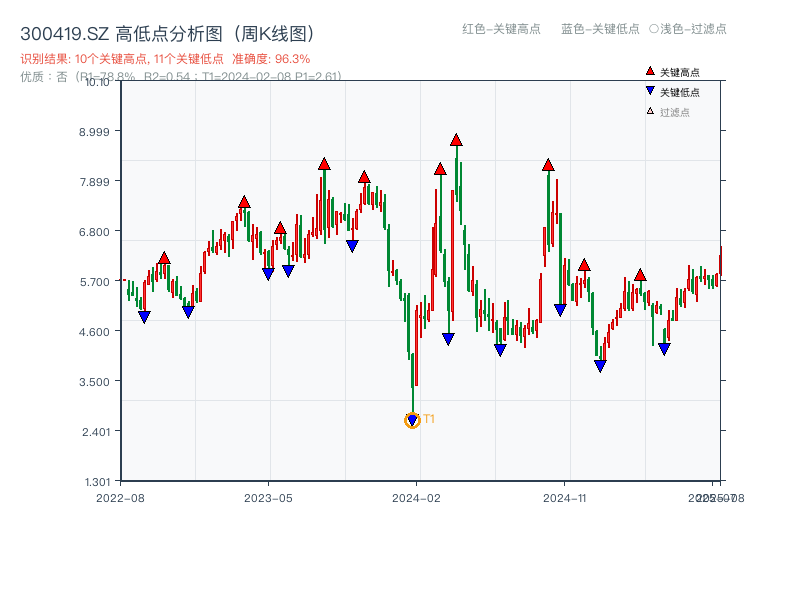Click the 红色-关键高点 header text
Image resolution: width=800 pixels, height=600 pixels.
tap(501, 29)
